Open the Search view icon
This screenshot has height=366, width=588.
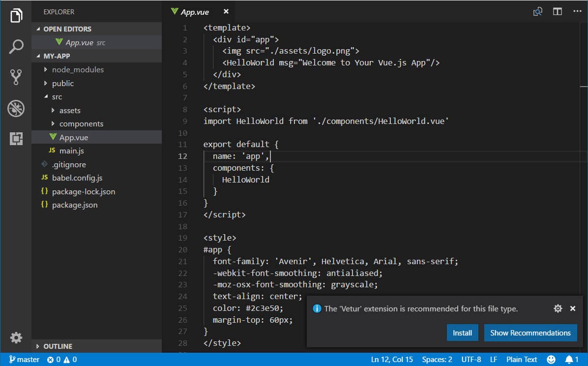pyautogui.click(x=16, y=47)
